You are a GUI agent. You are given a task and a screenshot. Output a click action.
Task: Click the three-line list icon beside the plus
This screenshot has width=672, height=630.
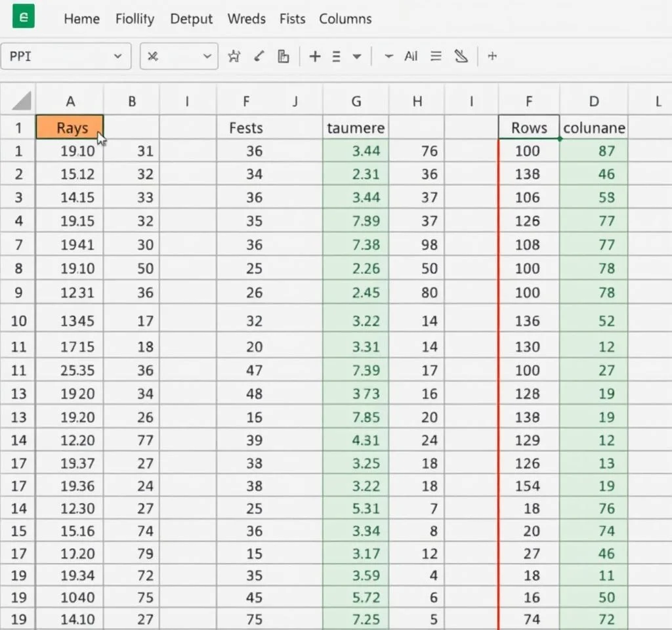click(x=337, y=56)
